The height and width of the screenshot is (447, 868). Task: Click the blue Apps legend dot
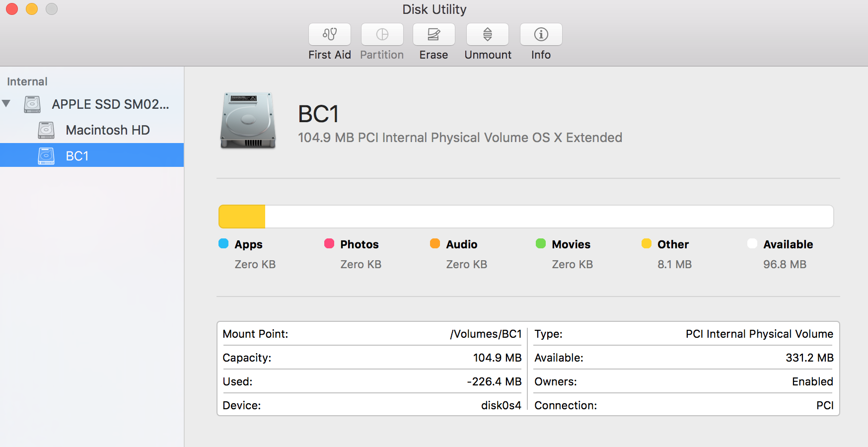coord(223,244)
